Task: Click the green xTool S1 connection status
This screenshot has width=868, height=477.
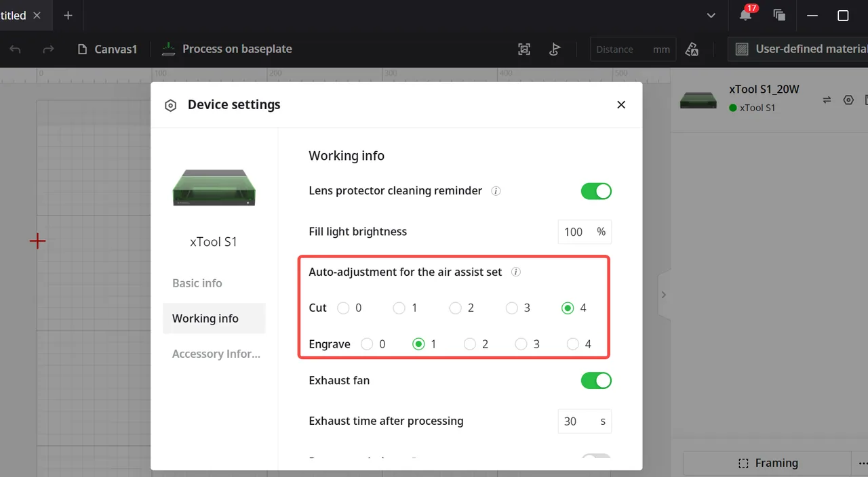Action: coord(752,108)
